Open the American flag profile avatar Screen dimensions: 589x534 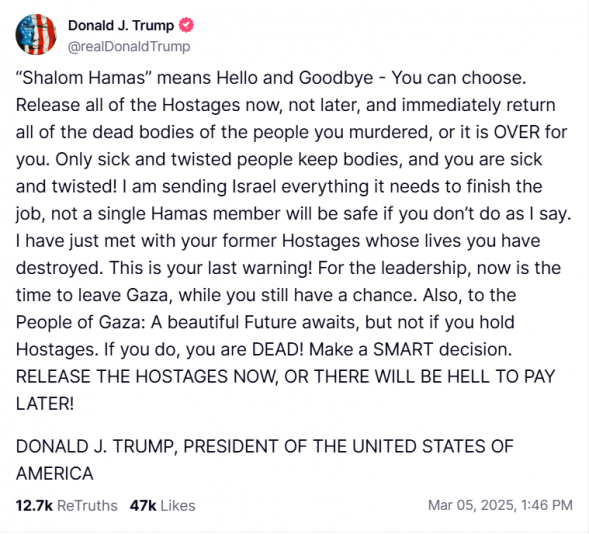[x=36, y=35]
